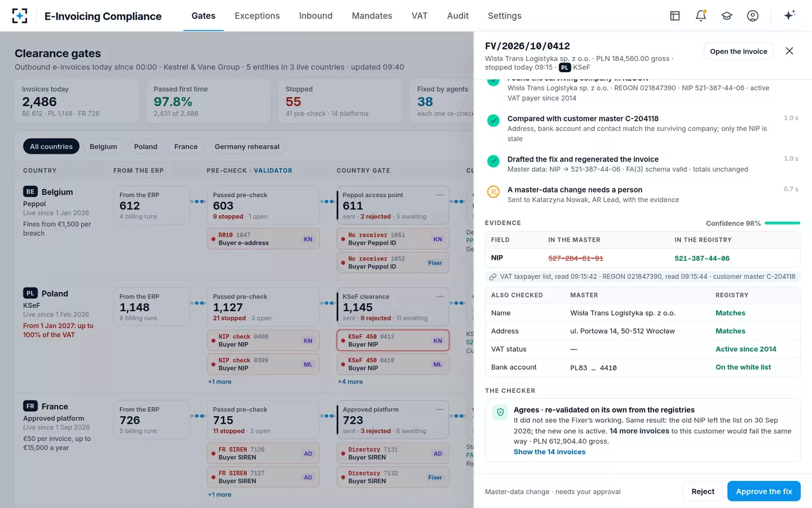Switch to the Gates tab
Image resolution: width=812 pixels, height=508 pixels.
click(204, 16)
